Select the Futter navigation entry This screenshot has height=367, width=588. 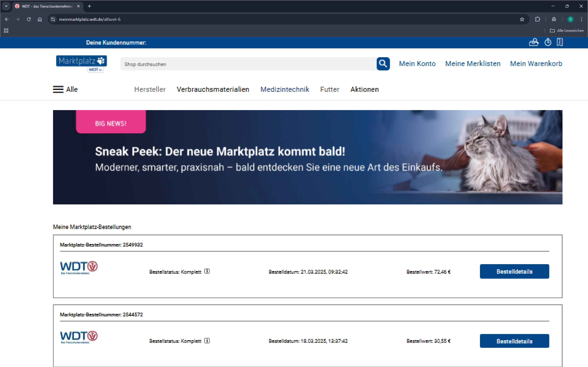pos(329,89)
